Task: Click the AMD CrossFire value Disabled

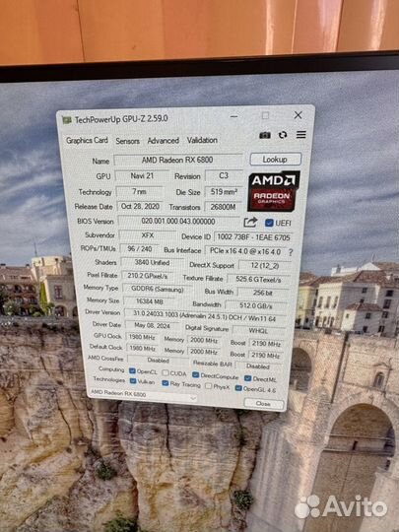Action: 159,360
